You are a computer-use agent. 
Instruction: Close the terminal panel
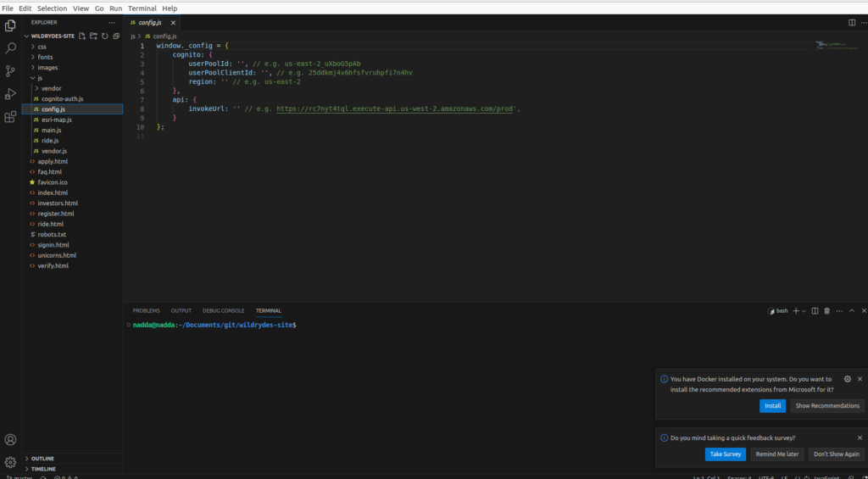(x=864, y=311)
